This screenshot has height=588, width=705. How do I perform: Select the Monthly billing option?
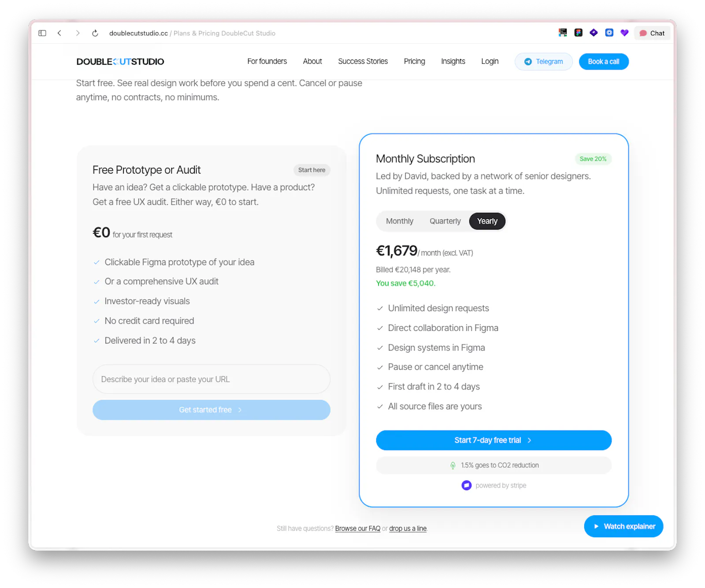point(400,221)
